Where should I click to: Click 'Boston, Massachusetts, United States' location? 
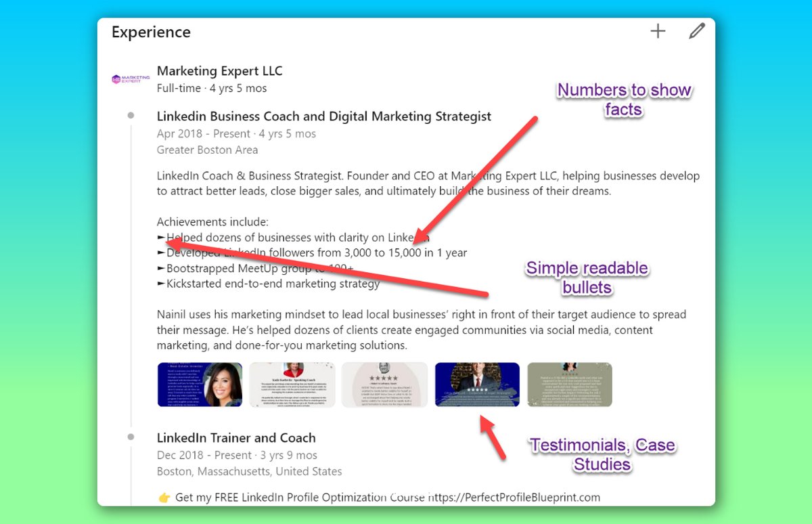coord(250,471)
